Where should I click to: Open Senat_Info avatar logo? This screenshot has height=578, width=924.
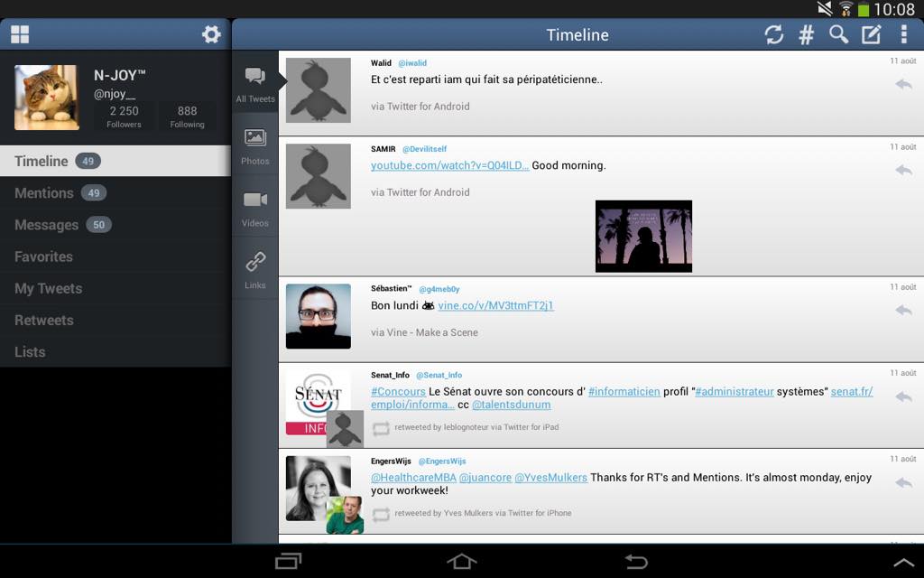click(319, 403)
